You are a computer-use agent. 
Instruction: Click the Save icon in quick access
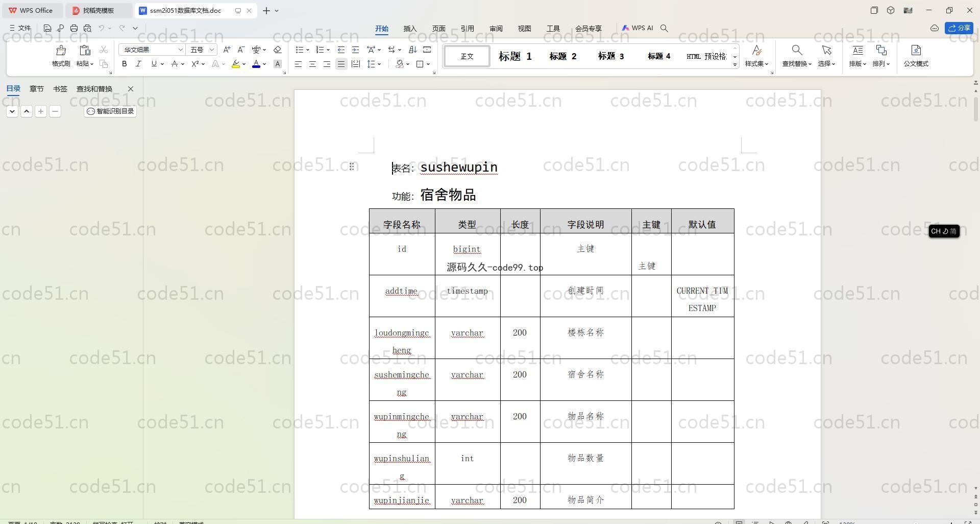[47, 28]
